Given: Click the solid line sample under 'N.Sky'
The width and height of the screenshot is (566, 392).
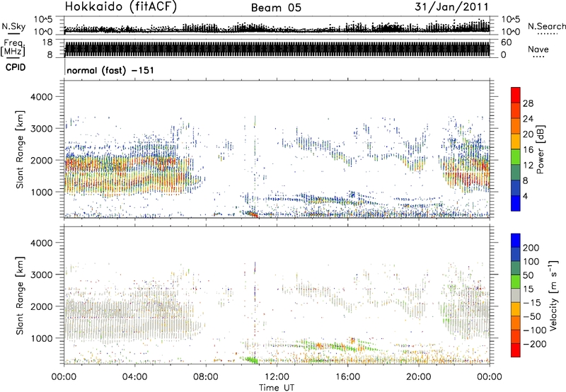Looking at the screenshot, I should [x=13, y=33].
